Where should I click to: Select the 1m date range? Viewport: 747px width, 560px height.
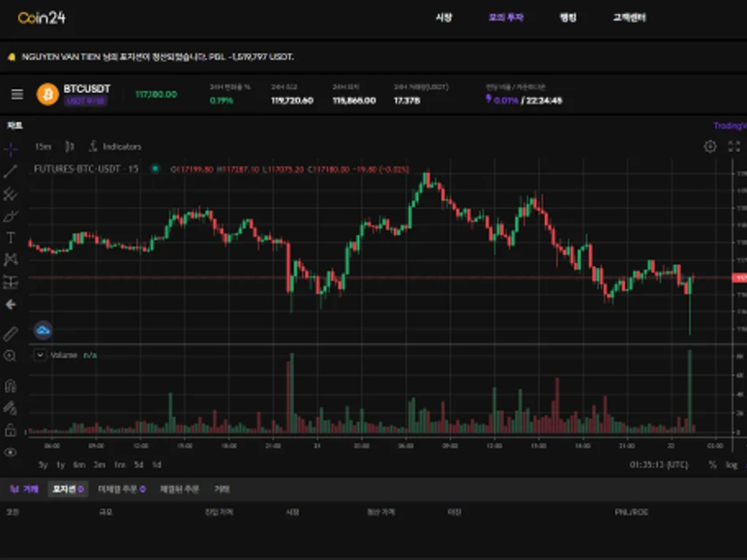tap(120, 464)
